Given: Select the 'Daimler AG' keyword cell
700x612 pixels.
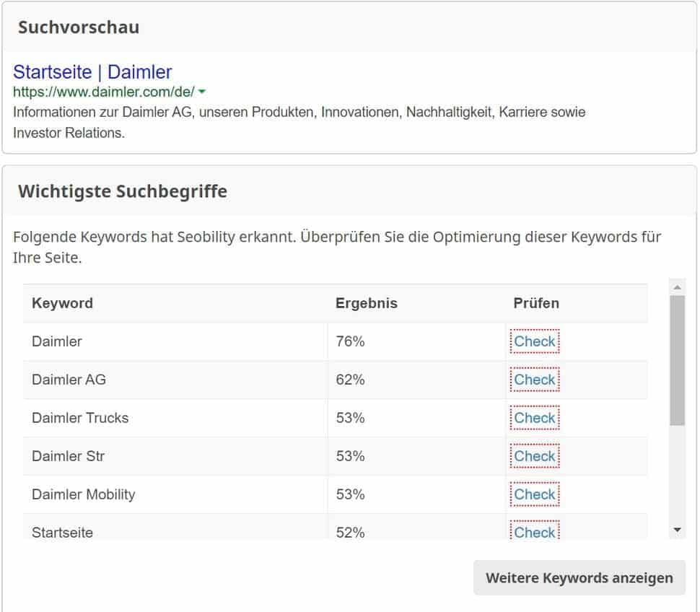Looking at the screenshot, I should (175, 380).
